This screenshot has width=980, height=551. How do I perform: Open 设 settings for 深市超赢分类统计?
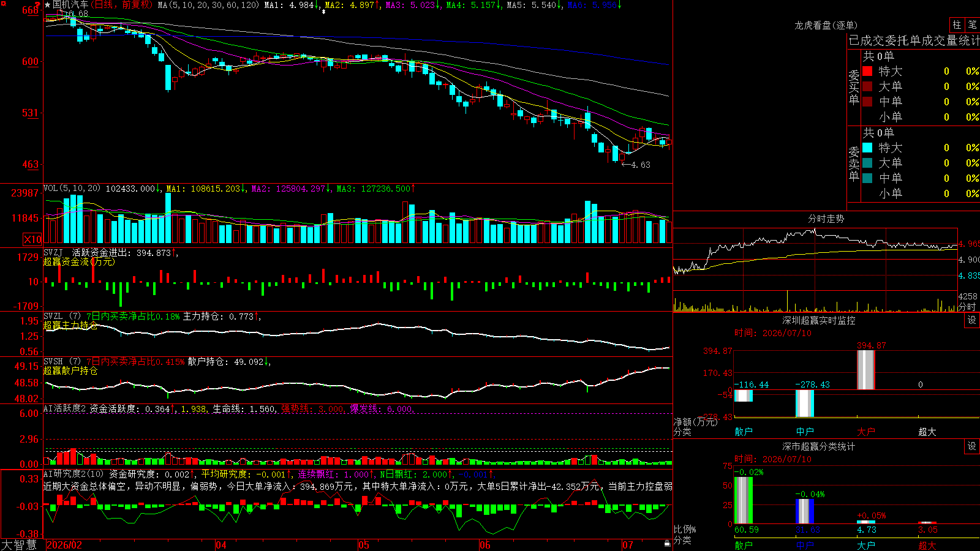click(972, 446)
